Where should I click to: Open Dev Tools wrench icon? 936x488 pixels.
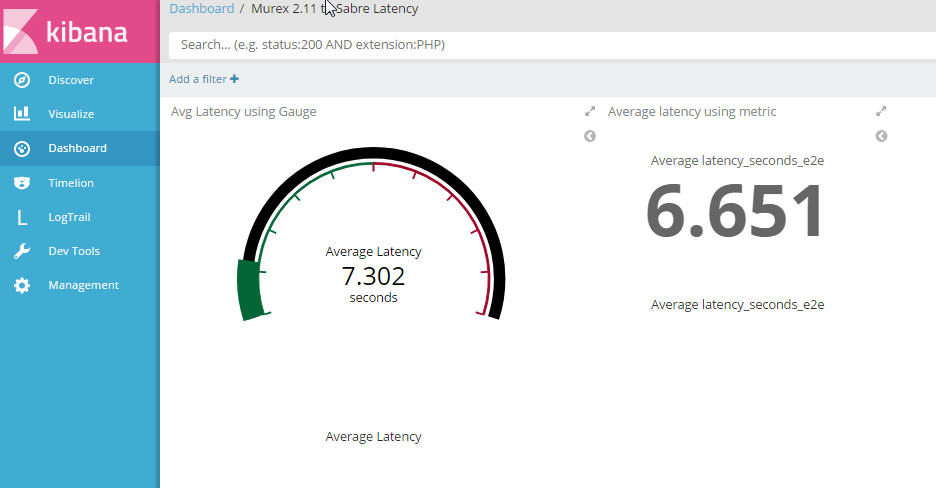pos(22,251)
